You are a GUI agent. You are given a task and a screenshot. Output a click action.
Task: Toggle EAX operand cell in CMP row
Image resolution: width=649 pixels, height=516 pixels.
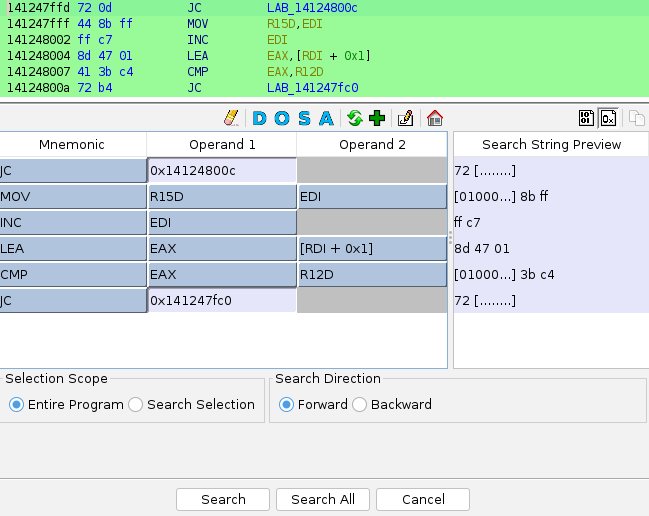(222, 275)
